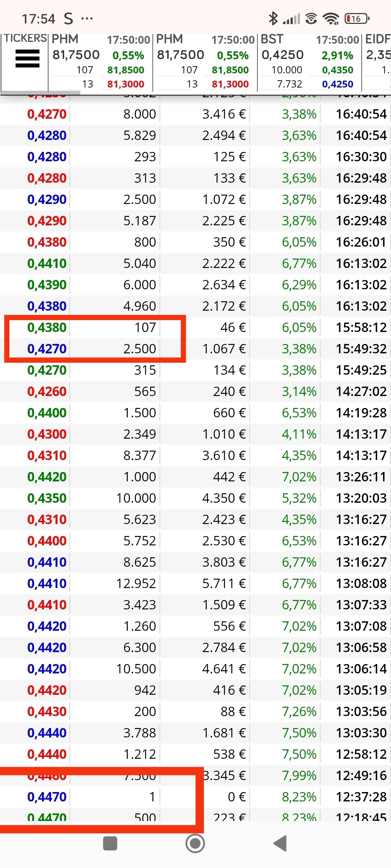
Task: Tap volume 5.623 in the trades list
Action: 139,519
